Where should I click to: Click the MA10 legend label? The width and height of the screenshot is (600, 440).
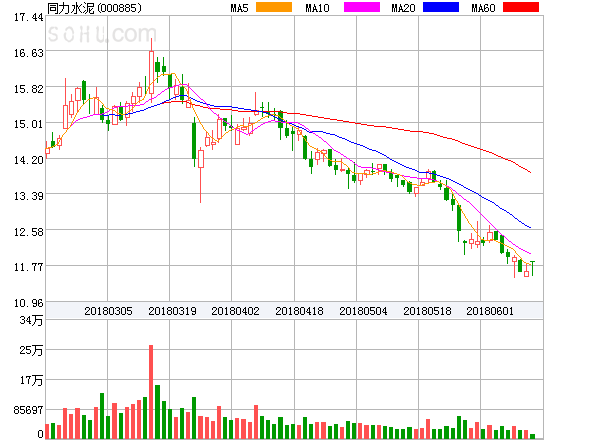pyautogui.click(x=317, y=8)
